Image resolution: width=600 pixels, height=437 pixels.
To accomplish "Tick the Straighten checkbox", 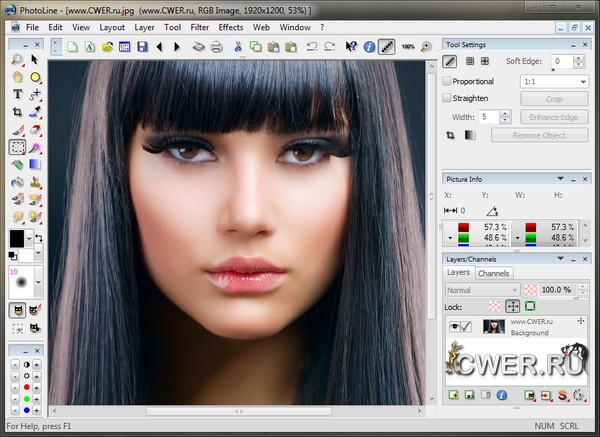I will (x=448, y=99).
